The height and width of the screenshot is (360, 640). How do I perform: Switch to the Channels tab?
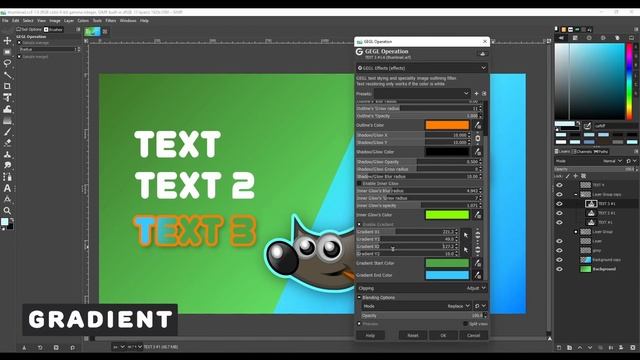point(582,152)
